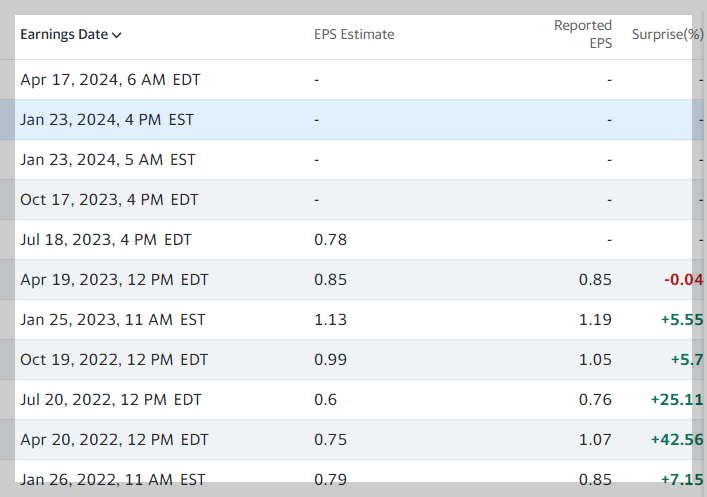Click EPS estimate 0.78 for Jul 18, 2023
This screenshot has height=497, width=707.
coord(331,239)
